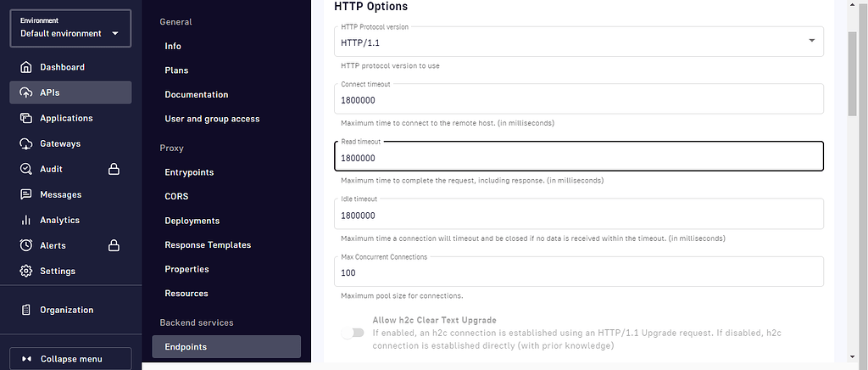The height and width of the screenshot is (370, 868).
Task: Toggle Allow h2c Clear Text Upgrade
Action: [x=352, y=333]
